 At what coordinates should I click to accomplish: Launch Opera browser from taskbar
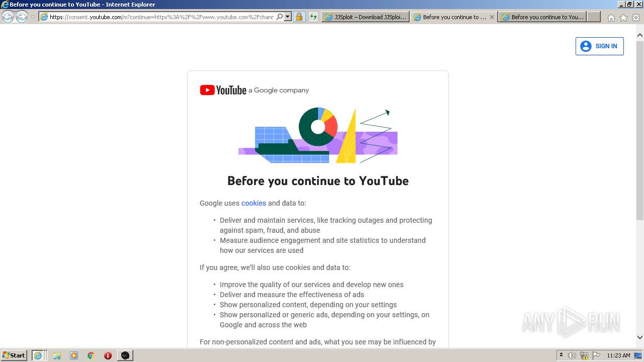(108, 355)
